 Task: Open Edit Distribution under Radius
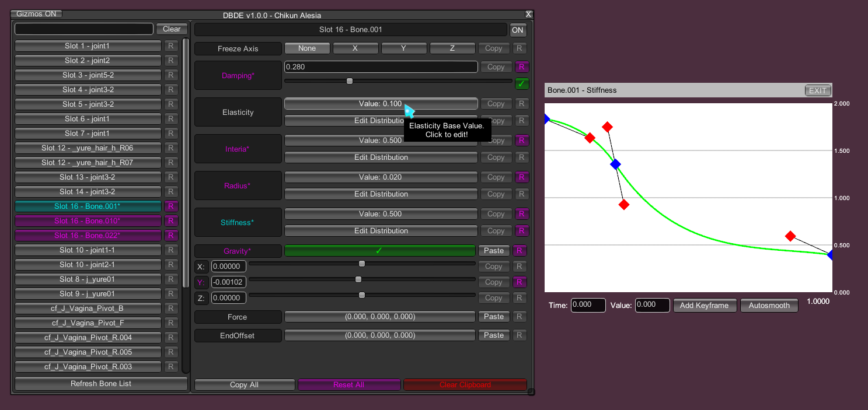(x=381, y=194)
